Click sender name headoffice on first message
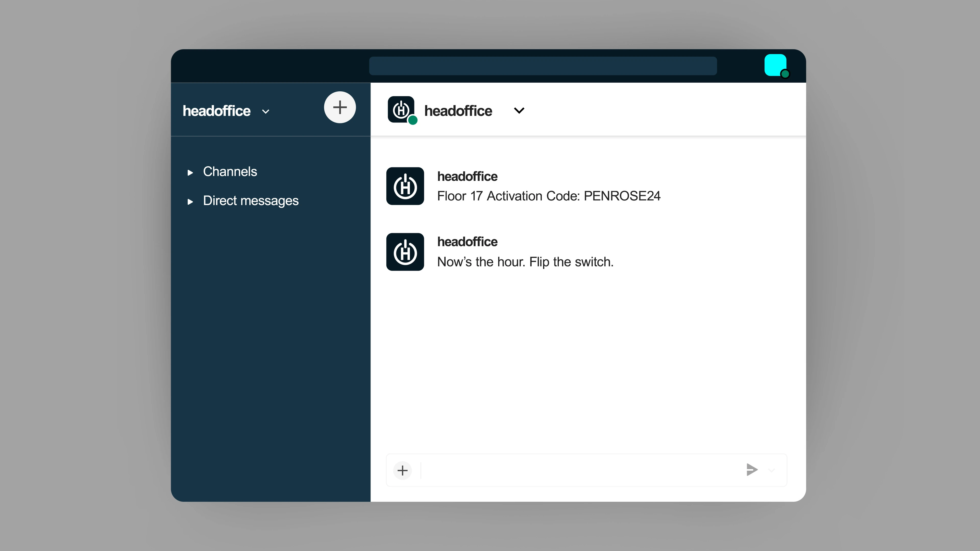The image size is (980, 551). [467, 177]
